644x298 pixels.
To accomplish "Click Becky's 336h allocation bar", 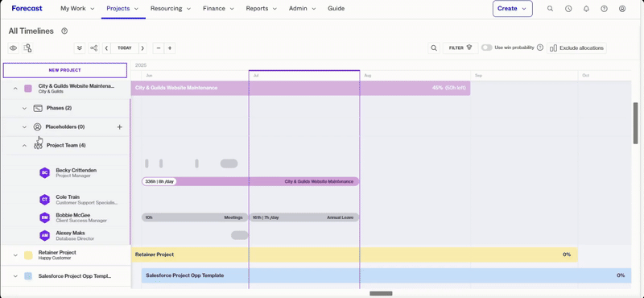I will [x=250, y=181].
